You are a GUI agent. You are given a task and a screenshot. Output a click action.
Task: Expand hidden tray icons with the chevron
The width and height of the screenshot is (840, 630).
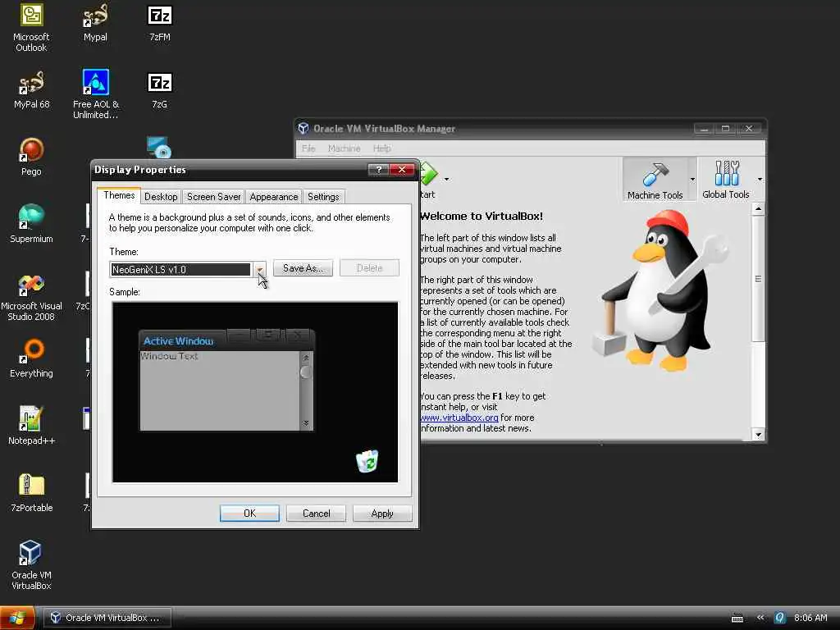760,618
